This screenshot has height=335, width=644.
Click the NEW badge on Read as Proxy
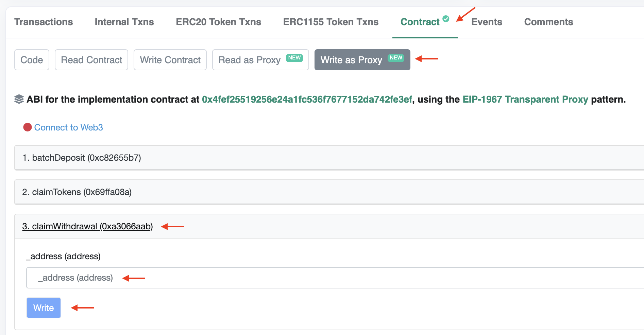tap(294, 58)
